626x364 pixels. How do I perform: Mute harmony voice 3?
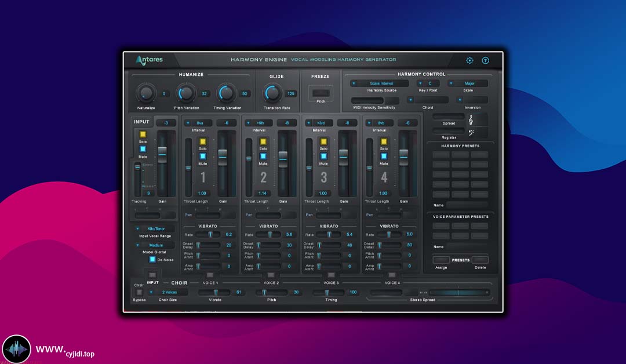point(323,156)
